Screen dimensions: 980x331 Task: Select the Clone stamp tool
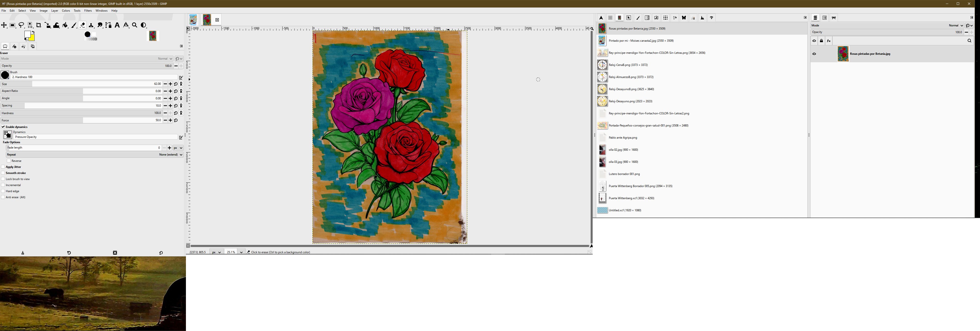91,25
